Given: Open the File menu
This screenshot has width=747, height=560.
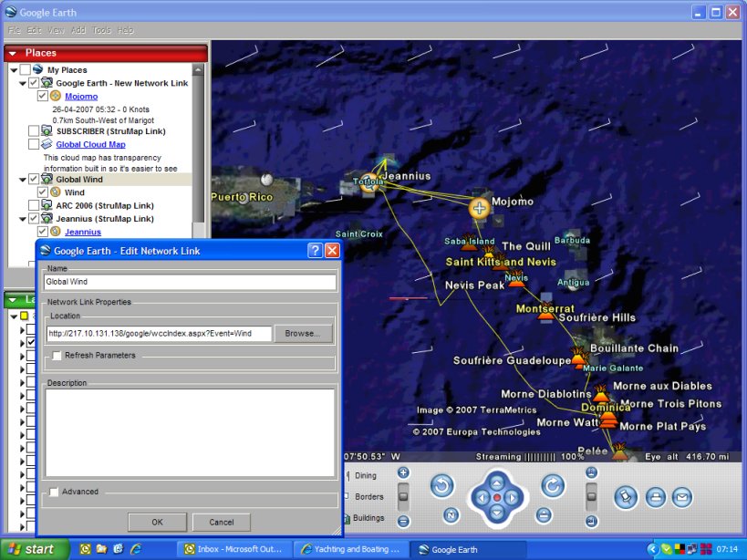Looking at the screenshot, I should 14,30.
